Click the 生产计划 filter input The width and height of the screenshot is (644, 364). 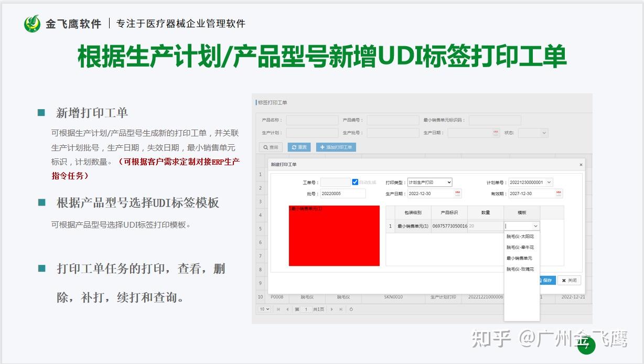[x=312, y=133]
